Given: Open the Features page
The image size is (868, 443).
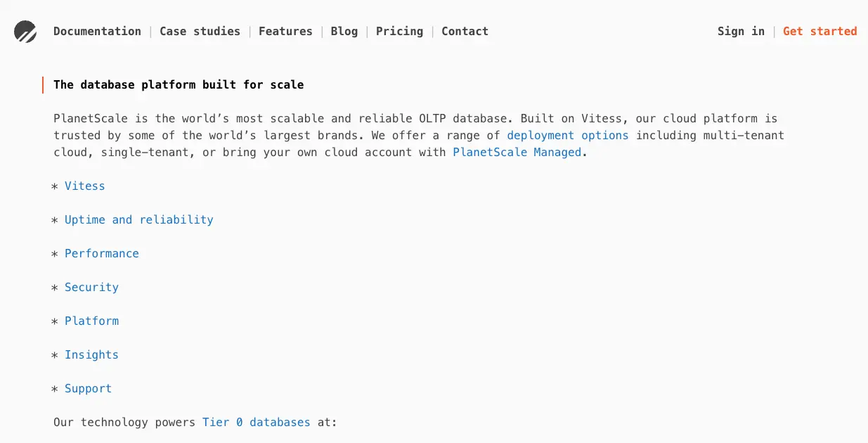Looking at the screenshot, I should coord(285,31).
